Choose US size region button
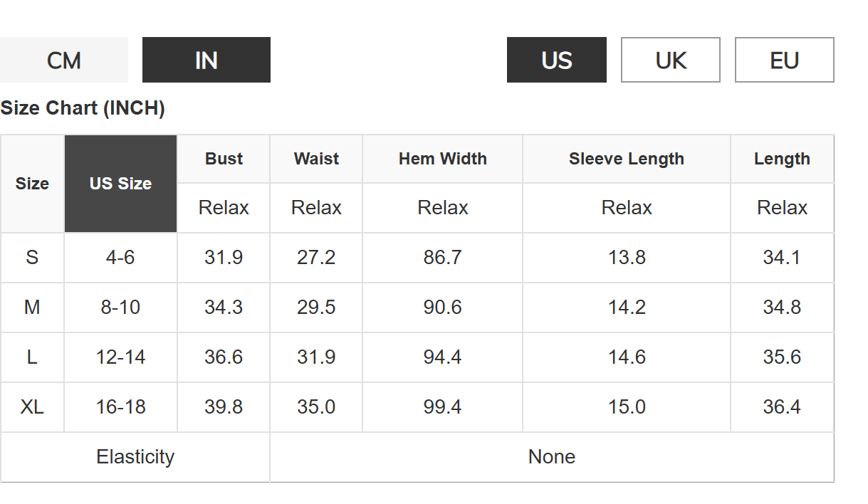868x504 pixels. 556,61
